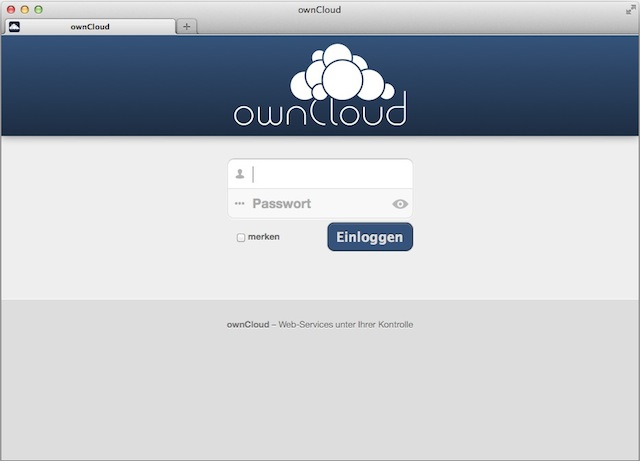Click the ownCloud window title text
640x461 pixels.
(319, 10)
